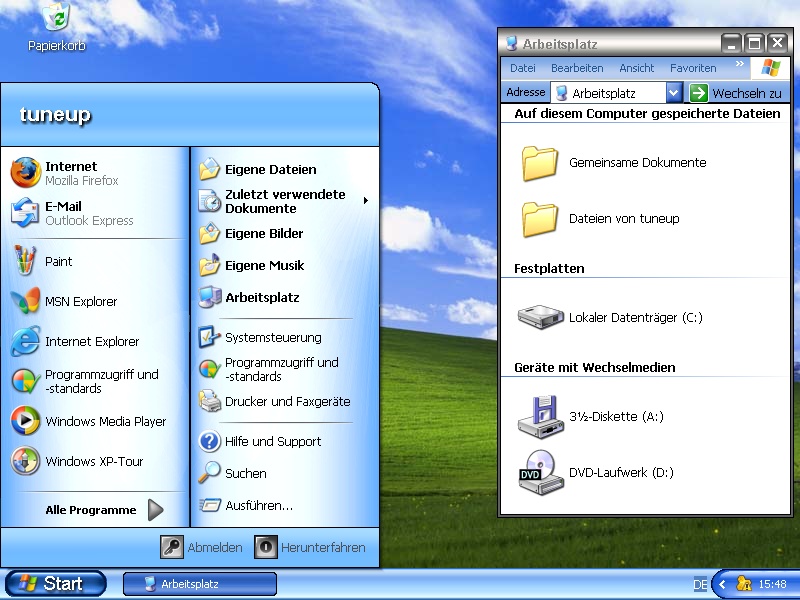The image size is (800, 600).
Task: Open the Ausführen... run dialog icon
Action: click(x=209, y=505)
